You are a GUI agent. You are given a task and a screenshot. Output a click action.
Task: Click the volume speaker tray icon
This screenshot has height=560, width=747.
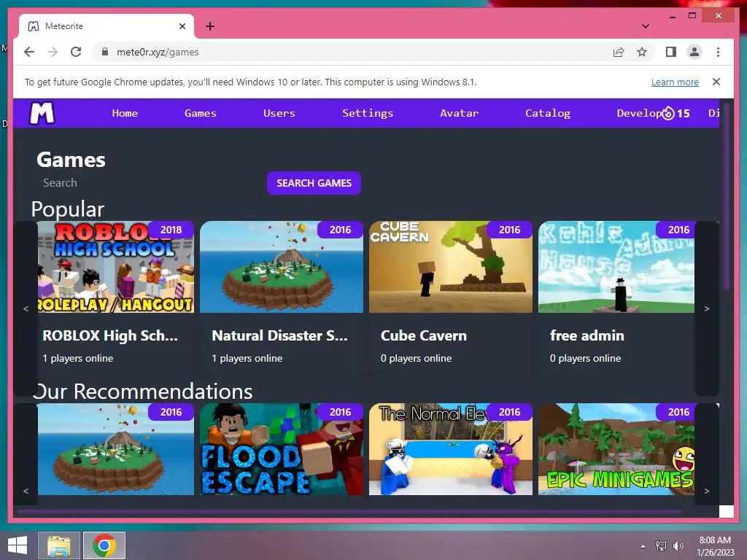[x=678, y=546]
